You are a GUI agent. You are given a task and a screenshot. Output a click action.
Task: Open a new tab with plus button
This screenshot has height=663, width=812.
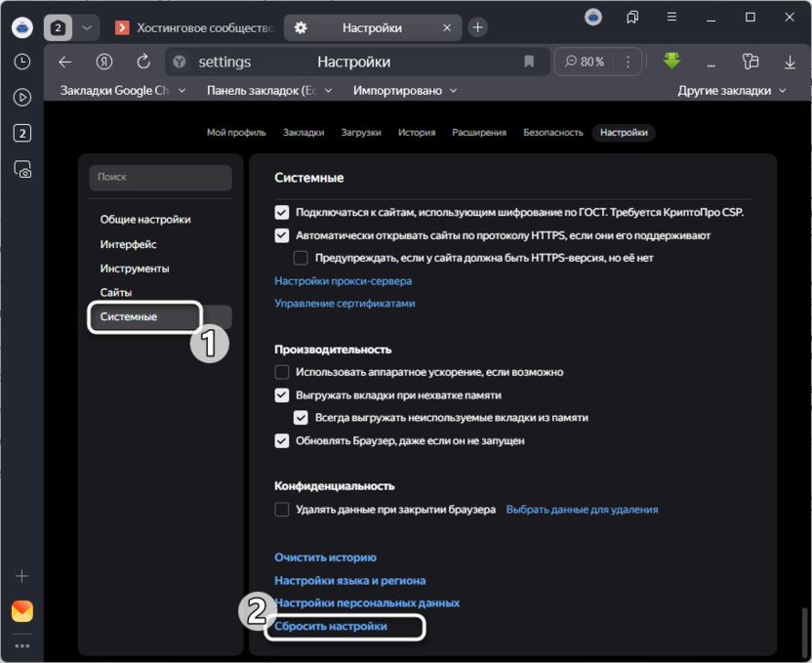tap(478, 27)
